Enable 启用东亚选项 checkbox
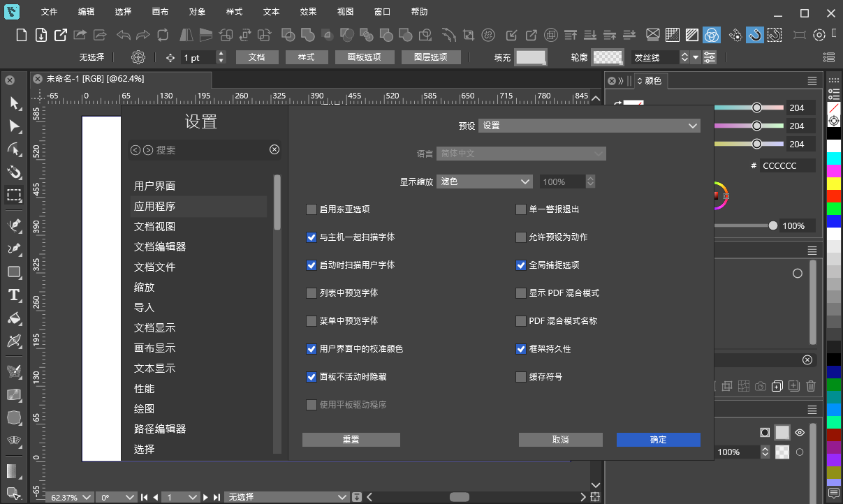The height and width of the screenshot is (504, 843). (311, 209)
